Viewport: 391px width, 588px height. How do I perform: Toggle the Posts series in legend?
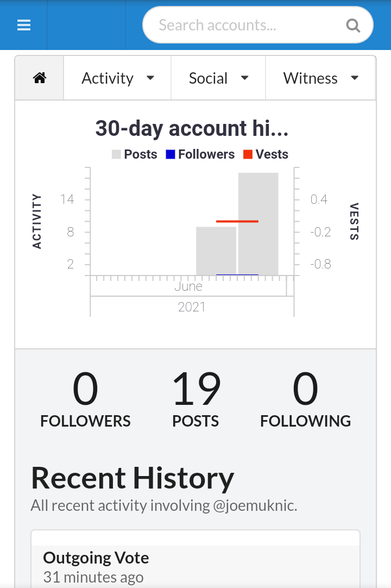coord(134,154)
